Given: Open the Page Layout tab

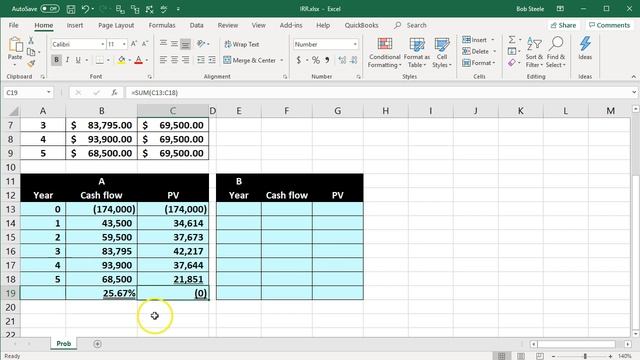Looking at the screenshot, I should point(116,25).
